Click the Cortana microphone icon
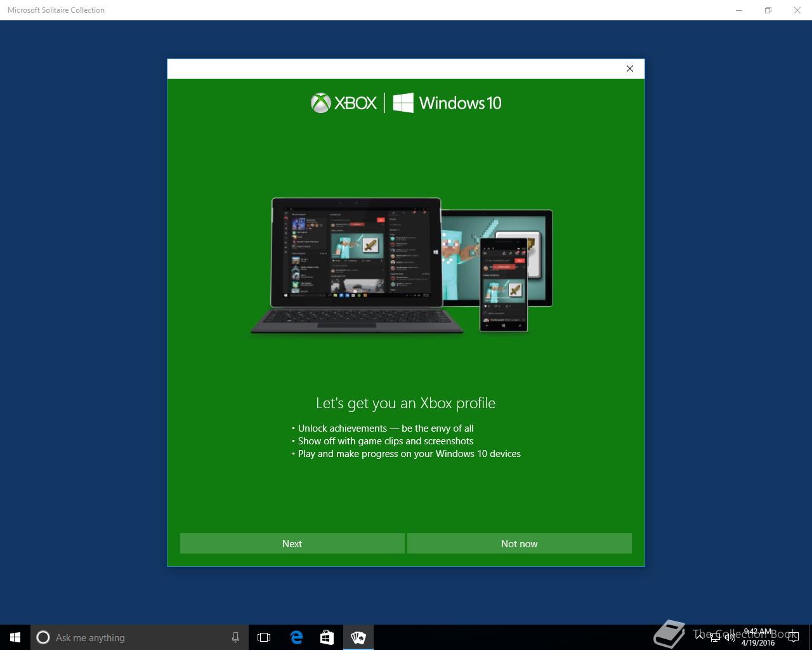Image resolution: width=812 pixels, height=650 pixels. point(235,637)
